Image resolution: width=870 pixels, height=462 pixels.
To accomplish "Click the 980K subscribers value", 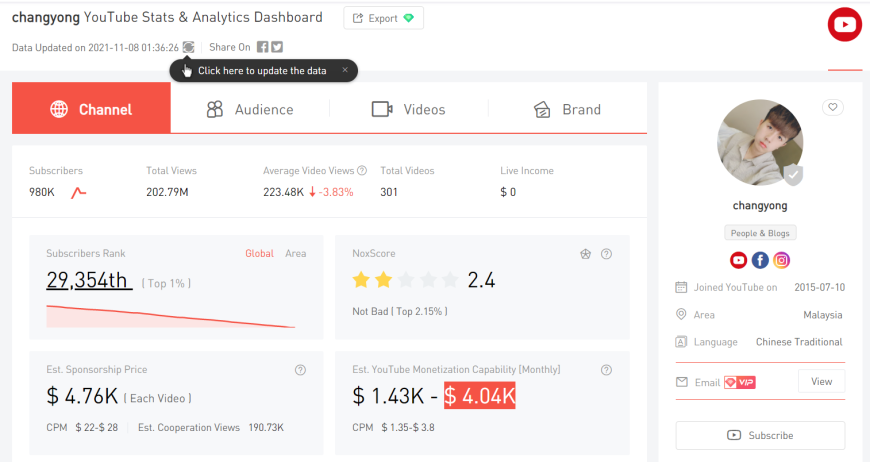I will (42, 192).
